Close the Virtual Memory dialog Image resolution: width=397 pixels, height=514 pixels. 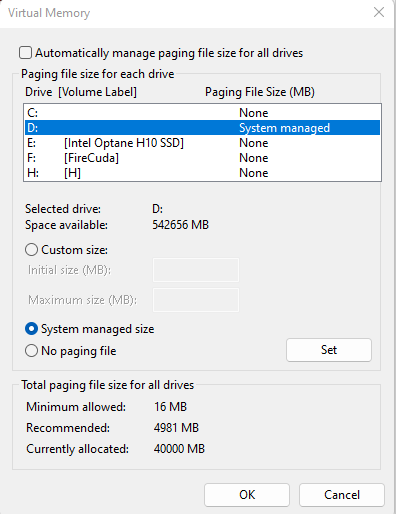pyautogui.click(x=379, y=13)
